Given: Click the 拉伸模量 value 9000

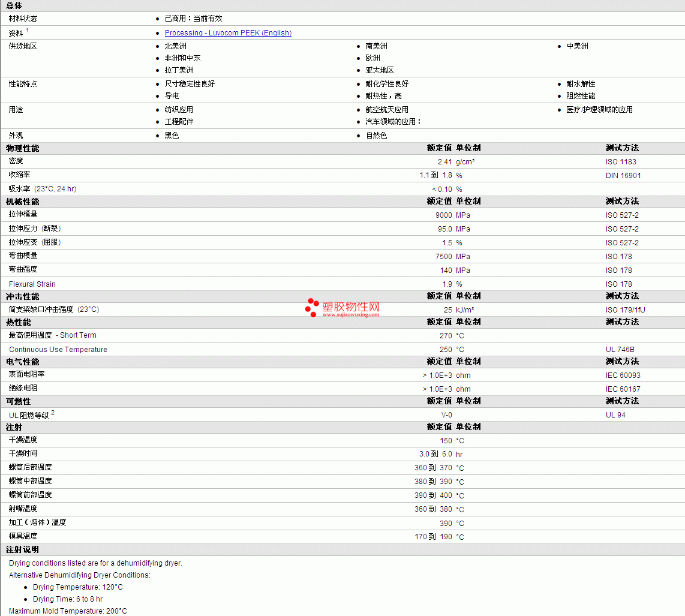Looking at the screenshot, I should point(444,215).
